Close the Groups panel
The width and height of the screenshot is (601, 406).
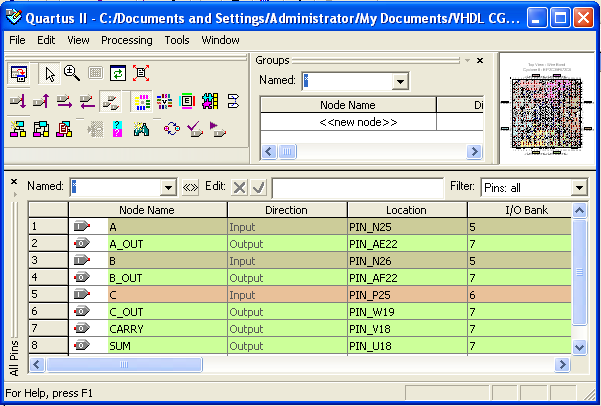(479, 60)
